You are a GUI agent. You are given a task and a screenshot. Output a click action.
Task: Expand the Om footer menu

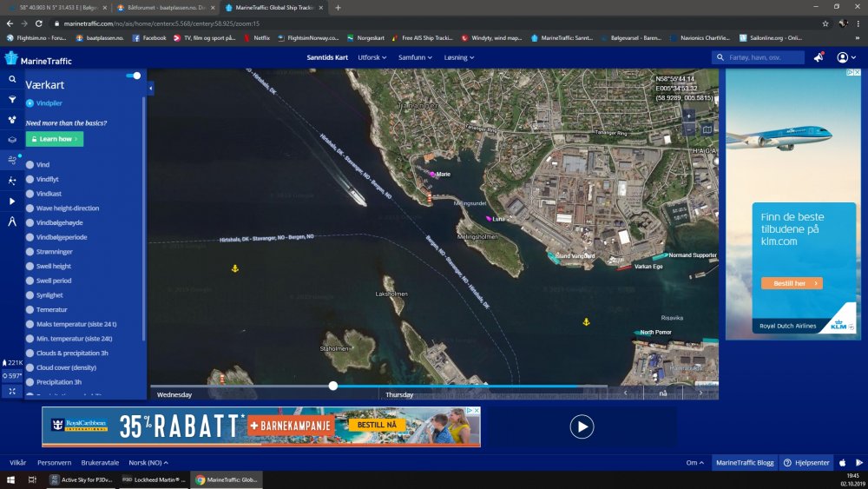[x=694, y=462]
